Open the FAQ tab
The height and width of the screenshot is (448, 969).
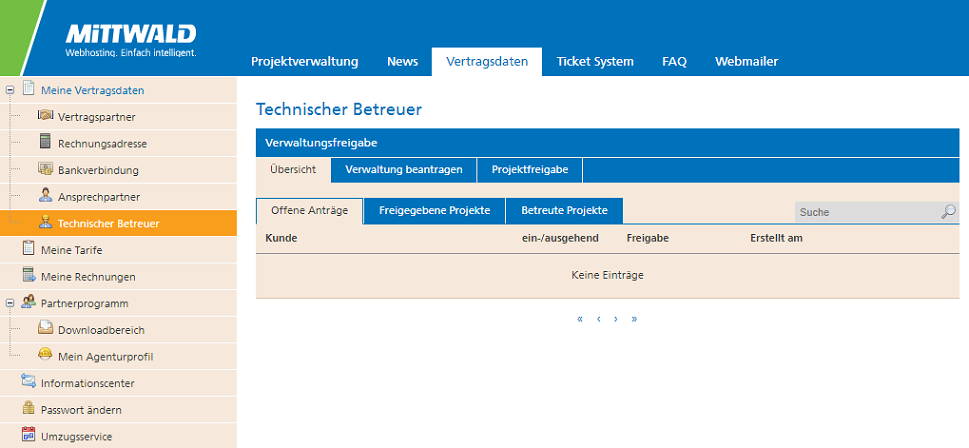click(674, 62)
